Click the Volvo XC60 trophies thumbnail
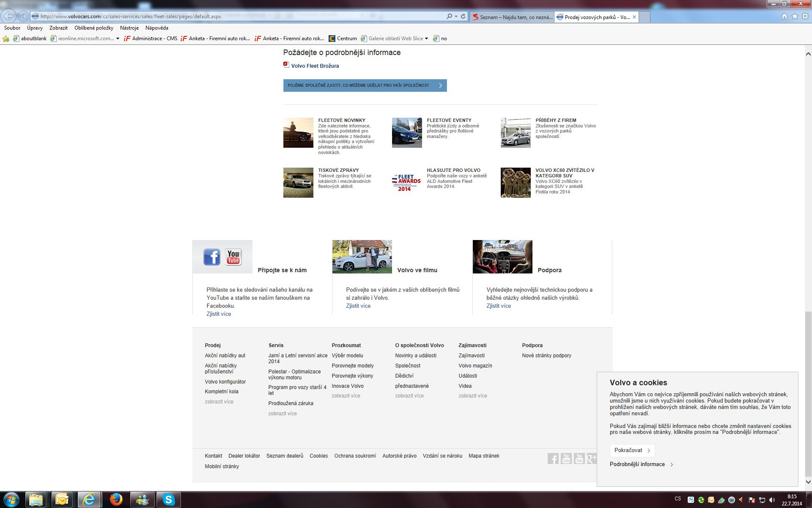The image size is (812, 508). coord(516,182)
